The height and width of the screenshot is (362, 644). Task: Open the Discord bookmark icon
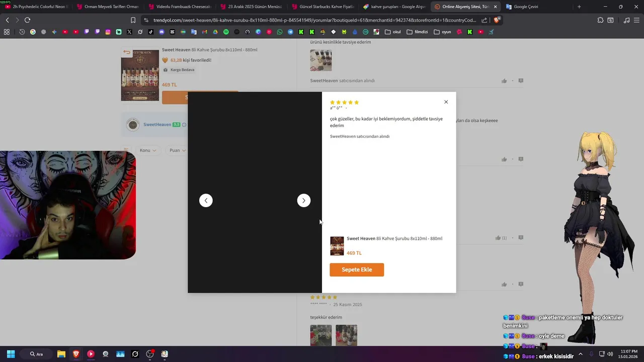click(x=162, y=32)
